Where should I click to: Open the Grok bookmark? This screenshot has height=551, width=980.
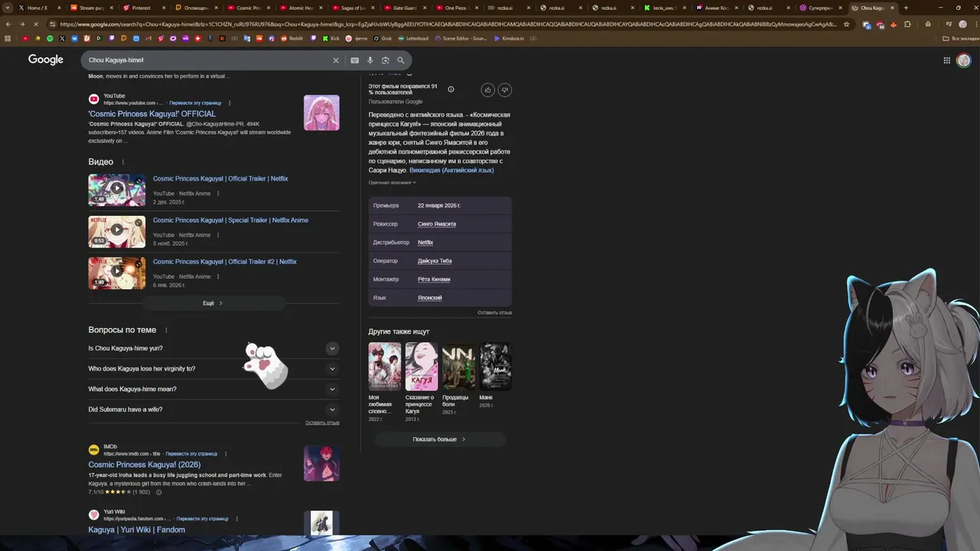coord(382,38)
